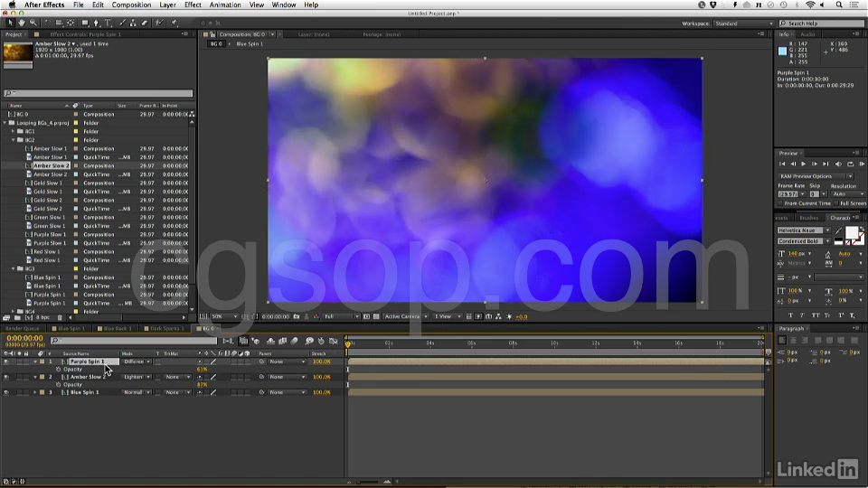Image resolution: width=868 pixels, height=488 pixels.
Task: Toggle Opacity stopwatch under Amber Slow 2
Action: coord(58,385)
